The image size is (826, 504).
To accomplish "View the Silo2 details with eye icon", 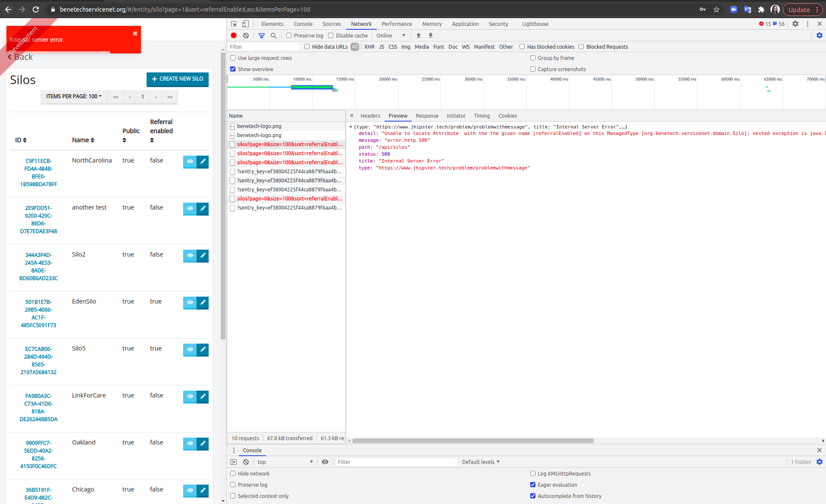I will point(190,256).
